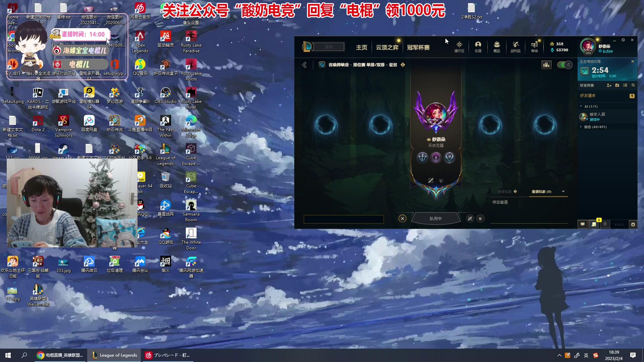This screenshot has width=644, height=362.
Task: Open OBS Studio desktop icon
Action: (165, 95)
